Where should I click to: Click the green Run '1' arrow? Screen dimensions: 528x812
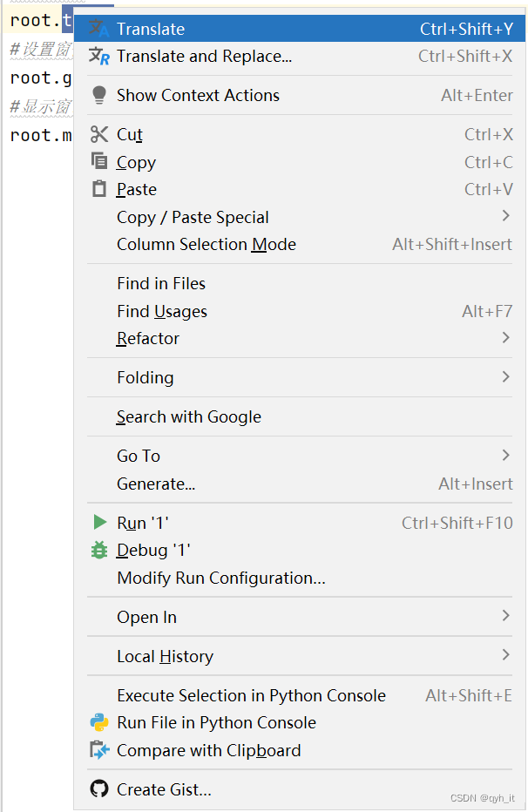99,523
